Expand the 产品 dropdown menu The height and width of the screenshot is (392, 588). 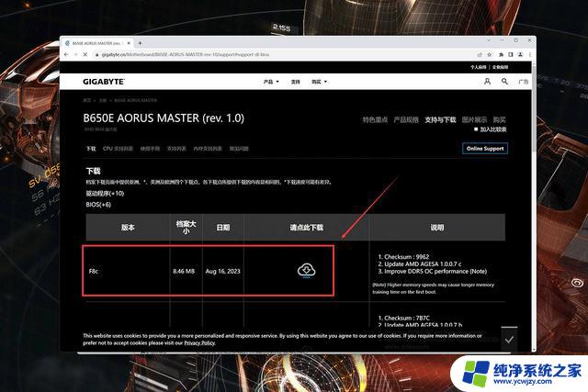271,82
